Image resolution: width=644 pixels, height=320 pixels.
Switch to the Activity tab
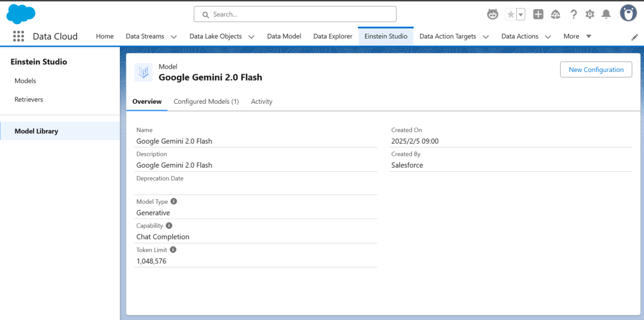point(261,101)
